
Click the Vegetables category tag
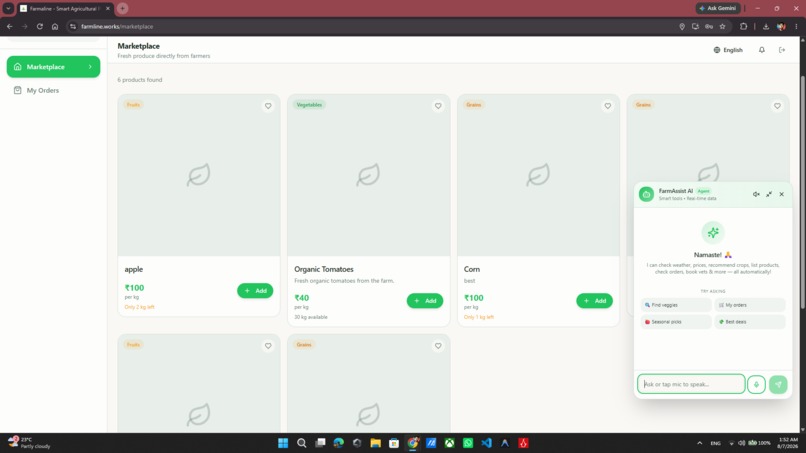[x=309, y=105]
